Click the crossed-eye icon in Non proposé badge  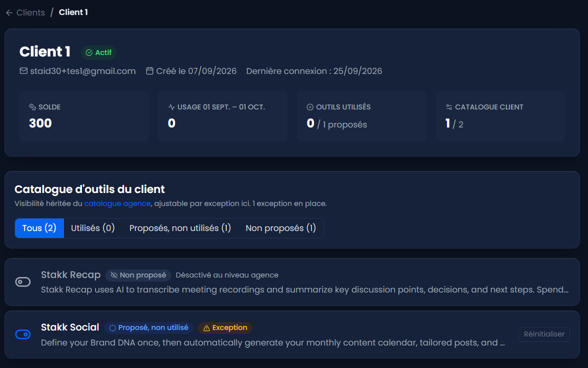(x=114, y=275)
